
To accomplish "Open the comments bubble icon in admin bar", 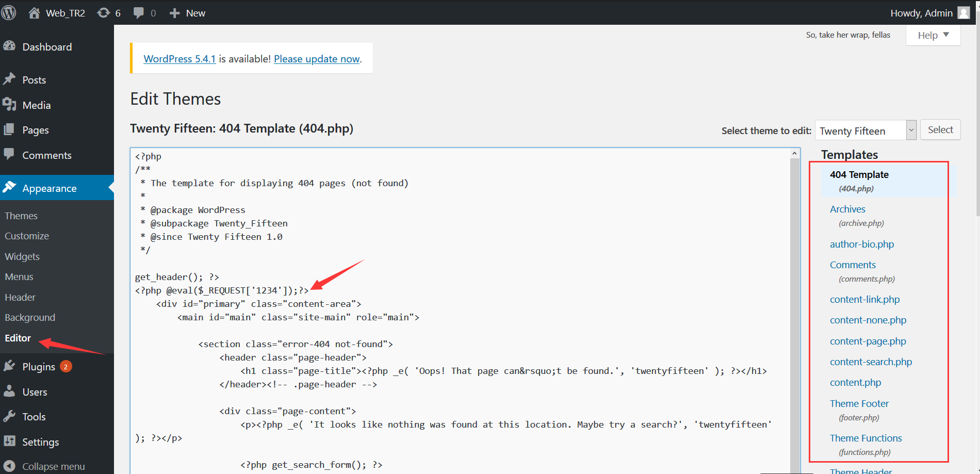I will coord(139,13).
